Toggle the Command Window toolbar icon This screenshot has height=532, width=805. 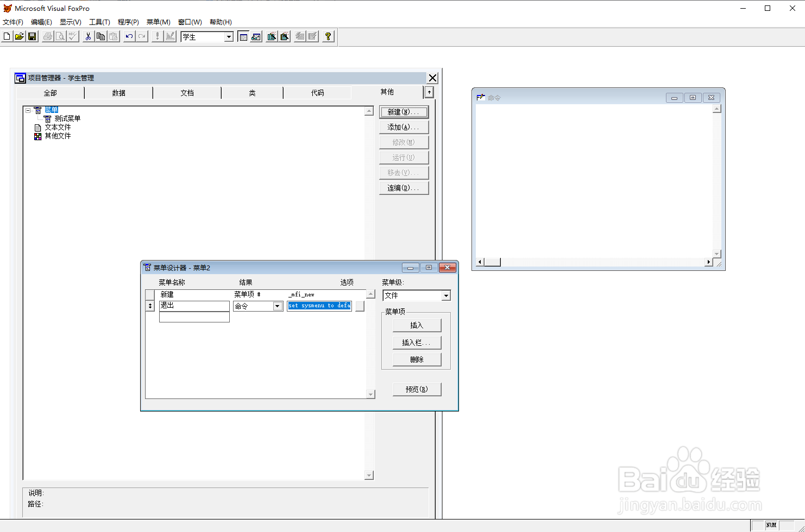coord(243,36)
